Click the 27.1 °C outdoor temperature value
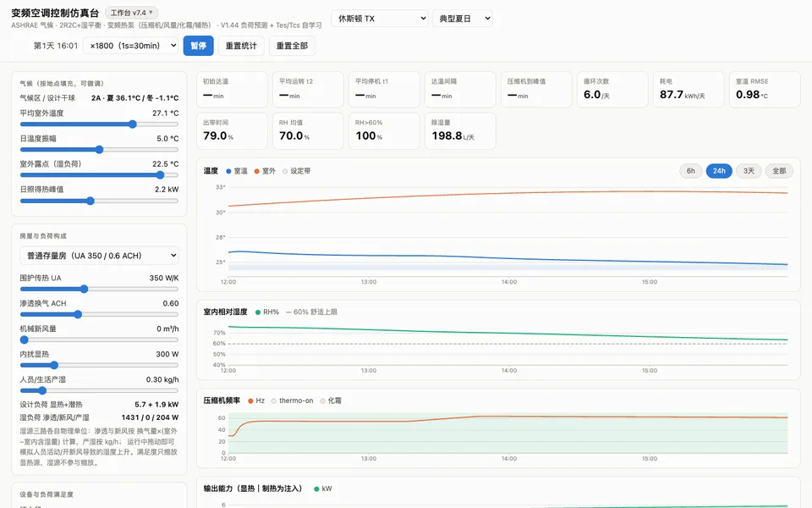This screenshot has height=508, width=812. [165, 113]
